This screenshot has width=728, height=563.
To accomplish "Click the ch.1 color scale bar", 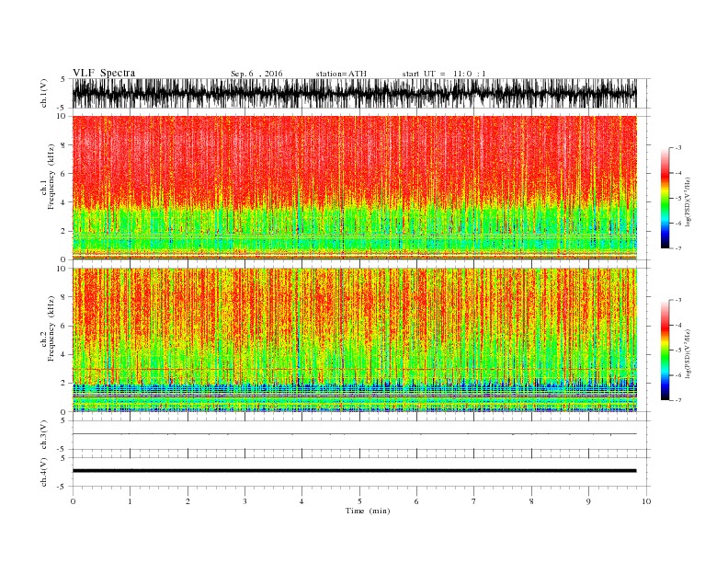I will pyautogui.click(x=665, y=198).
